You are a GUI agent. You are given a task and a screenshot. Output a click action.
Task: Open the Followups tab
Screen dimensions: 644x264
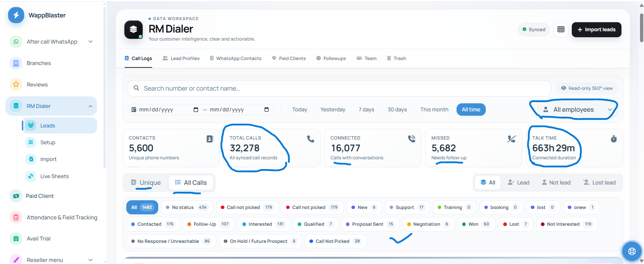[331, 58]
